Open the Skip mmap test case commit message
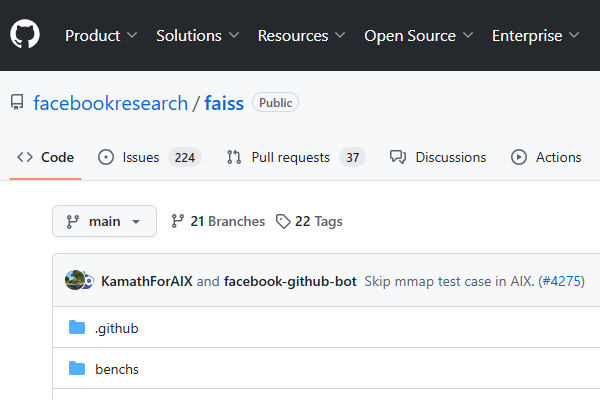This screenshot has width=600, height=400. [x=449, y=281]
